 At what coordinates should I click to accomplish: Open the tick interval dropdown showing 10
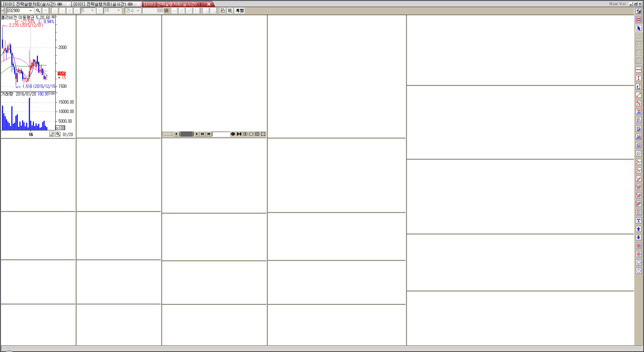click(x=118, y=11)
